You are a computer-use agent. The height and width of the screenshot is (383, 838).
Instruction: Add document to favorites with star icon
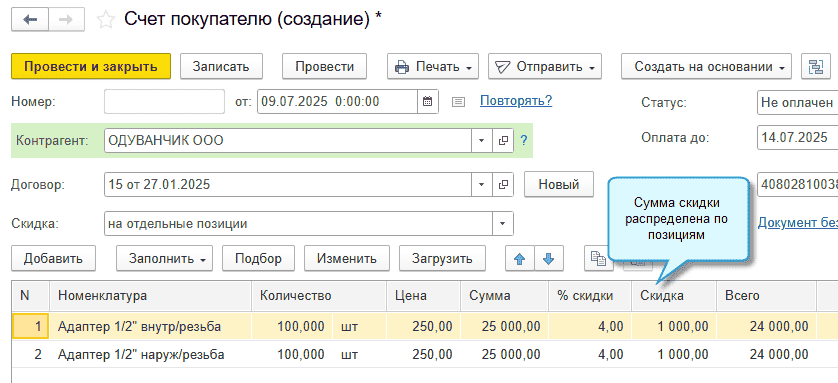click(106, 20)
